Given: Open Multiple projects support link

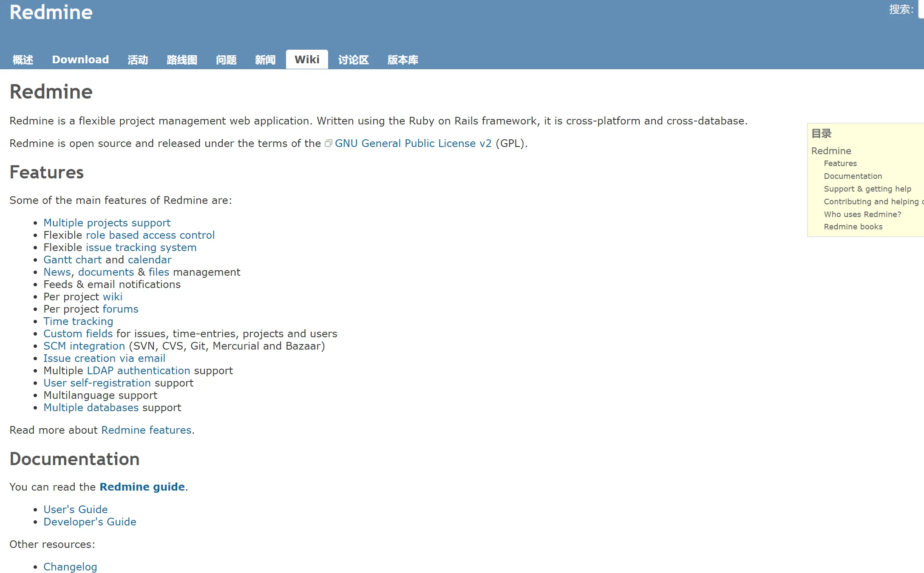Looking at the screenshot, I should tap(107, 223).
